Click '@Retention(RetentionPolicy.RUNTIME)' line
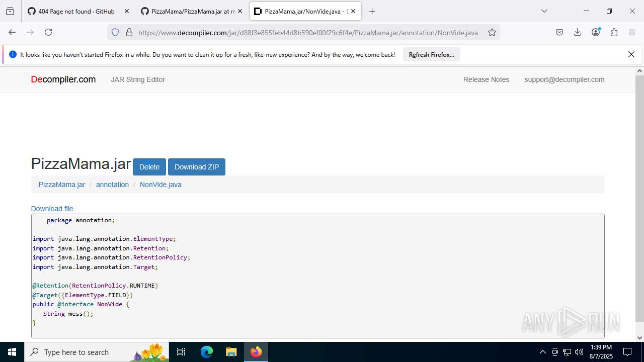This screenshot has width=644, height=362. [x=95, y=286]
